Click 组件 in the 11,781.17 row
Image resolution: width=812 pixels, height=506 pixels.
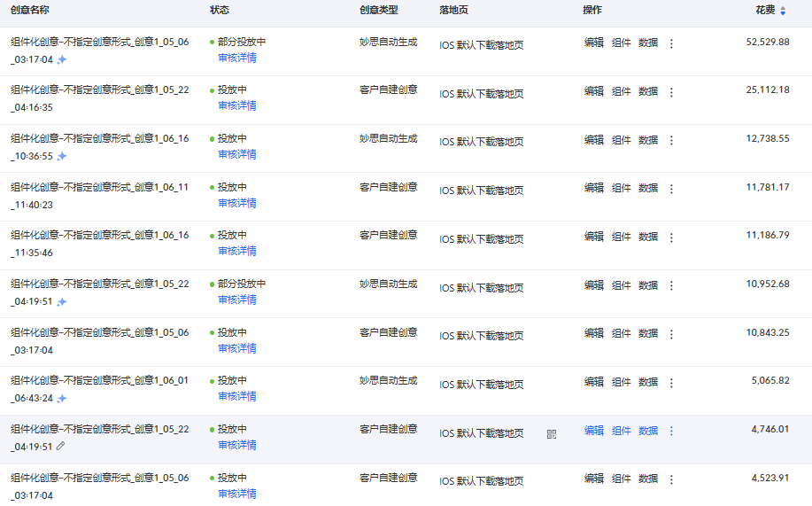coord(621,188)
